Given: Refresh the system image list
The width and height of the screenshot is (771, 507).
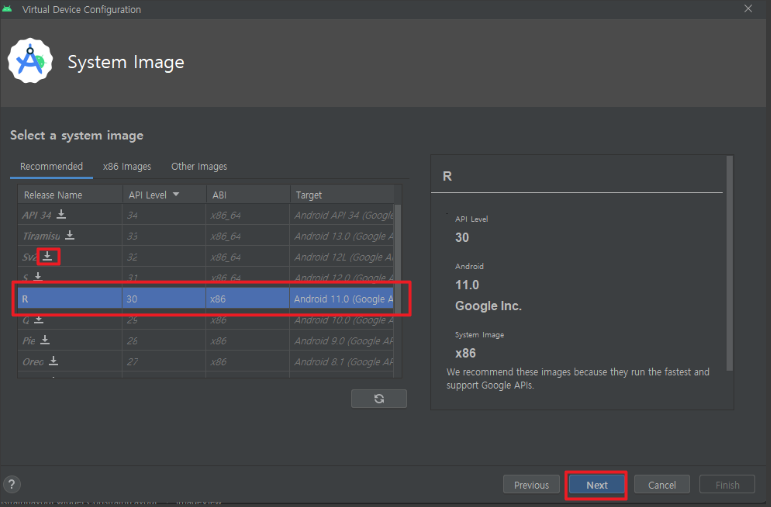Looking at the screenshot, I should (379, 398).
